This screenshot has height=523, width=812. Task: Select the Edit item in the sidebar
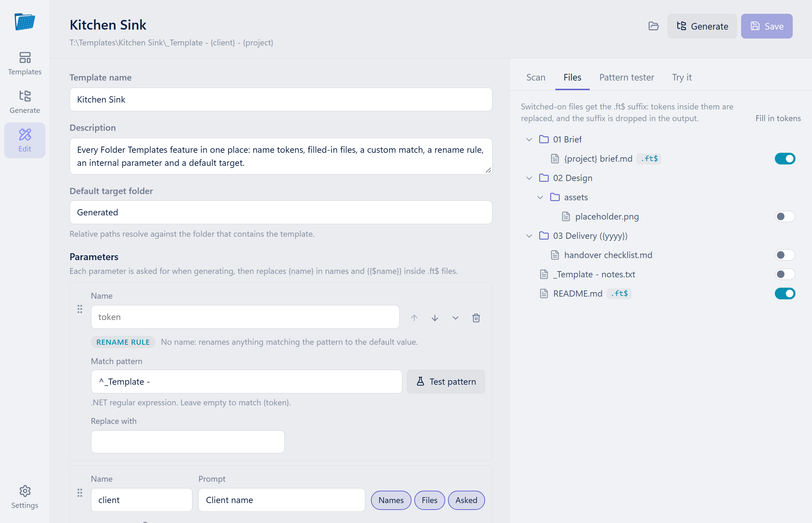point(25,140)
